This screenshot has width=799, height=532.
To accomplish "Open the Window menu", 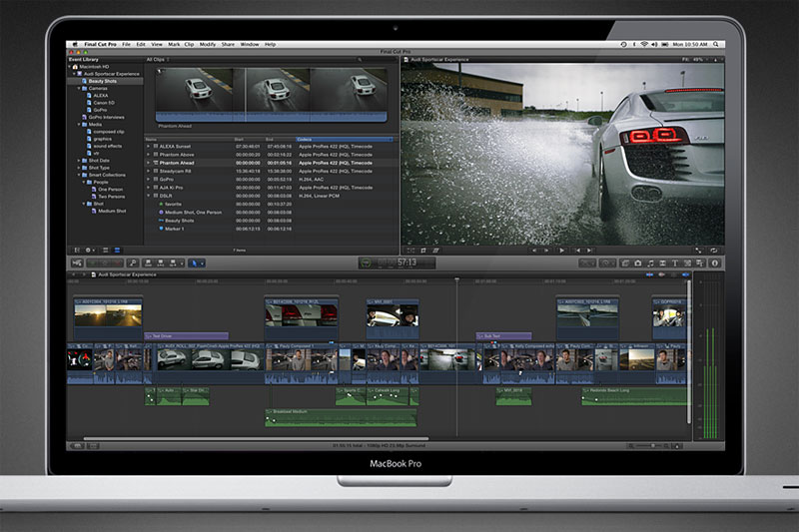I will [250, 44].
